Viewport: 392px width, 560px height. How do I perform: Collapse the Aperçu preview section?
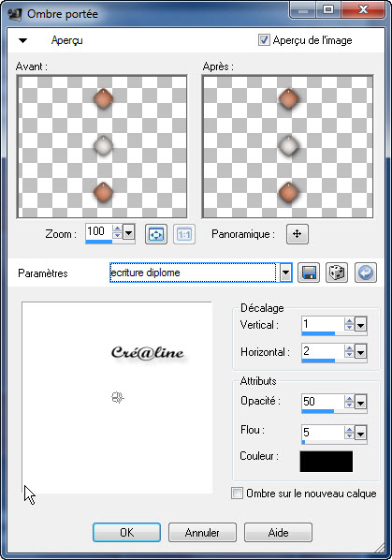coord(22,40)
